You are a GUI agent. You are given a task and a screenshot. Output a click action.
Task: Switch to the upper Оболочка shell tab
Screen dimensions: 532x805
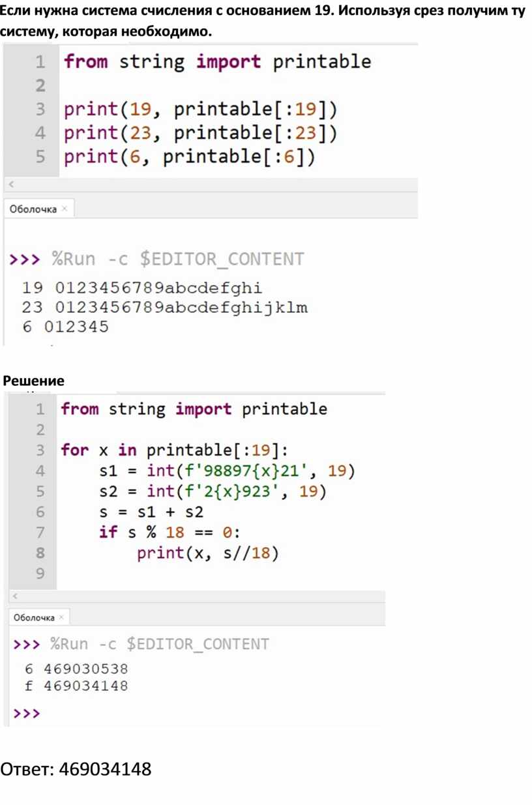tap(33, 209)
